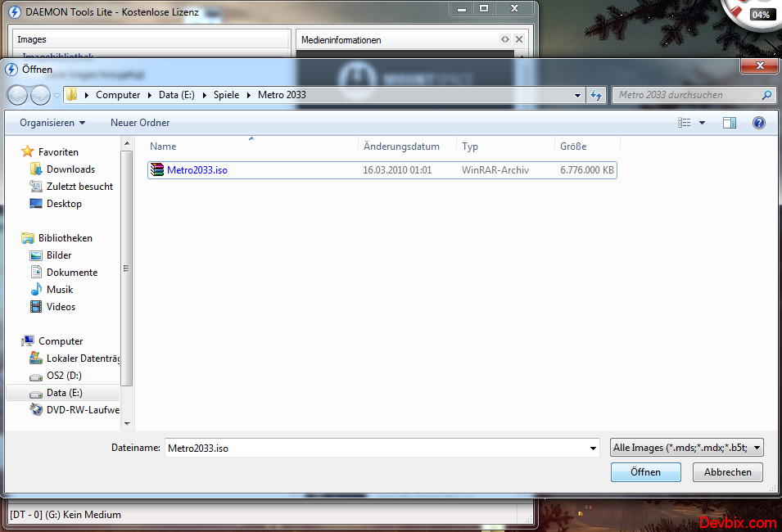
Task: Click the Favoriten star icon
Action: (27, 151)
